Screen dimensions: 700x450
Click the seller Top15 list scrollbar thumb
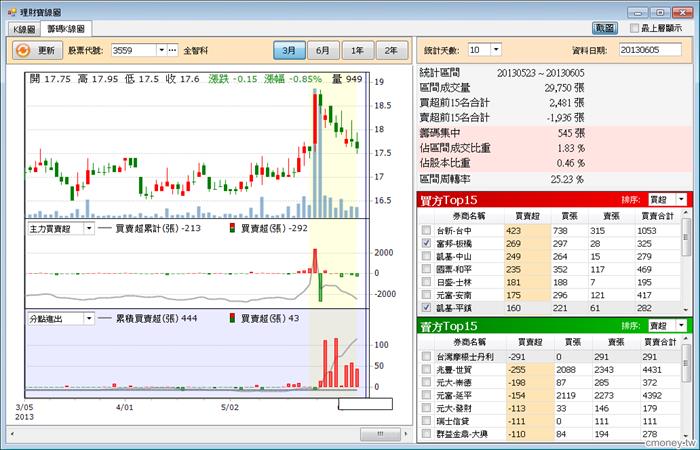click(x=686, y=364)
